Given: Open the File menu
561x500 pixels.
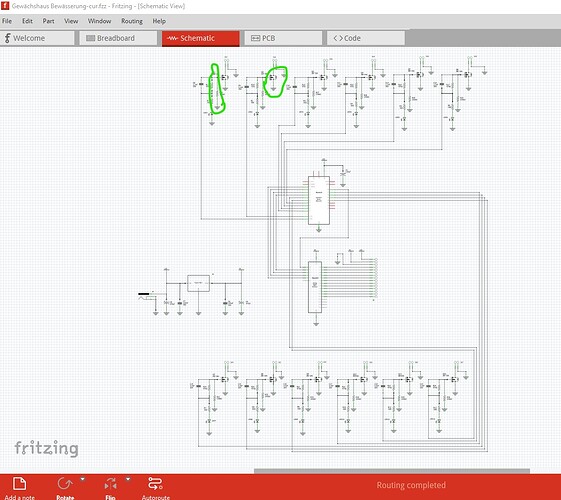Looking at the screenshot, I should click(7, 21).
